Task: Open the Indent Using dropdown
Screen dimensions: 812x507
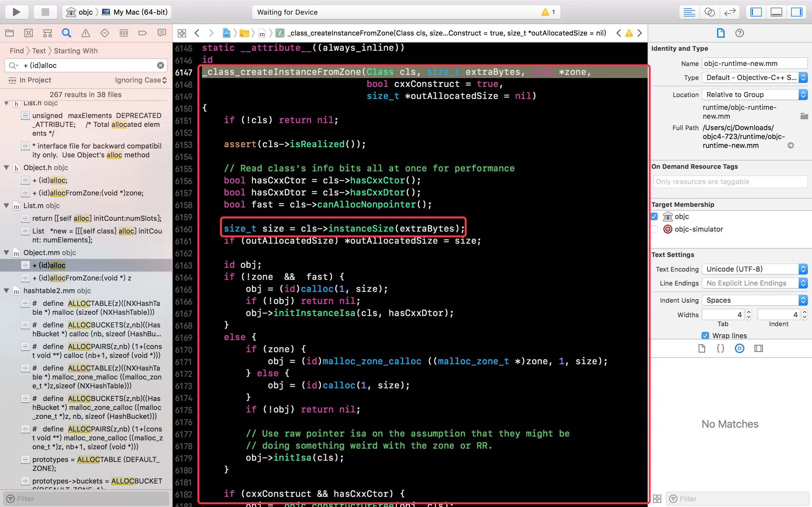Action: (754, 300)
